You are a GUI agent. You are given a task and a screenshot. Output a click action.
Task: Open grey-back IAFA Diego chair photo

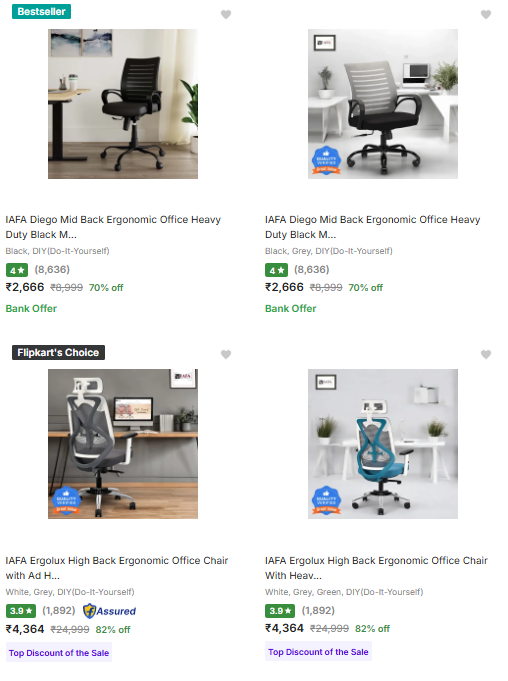coord(383,104)
